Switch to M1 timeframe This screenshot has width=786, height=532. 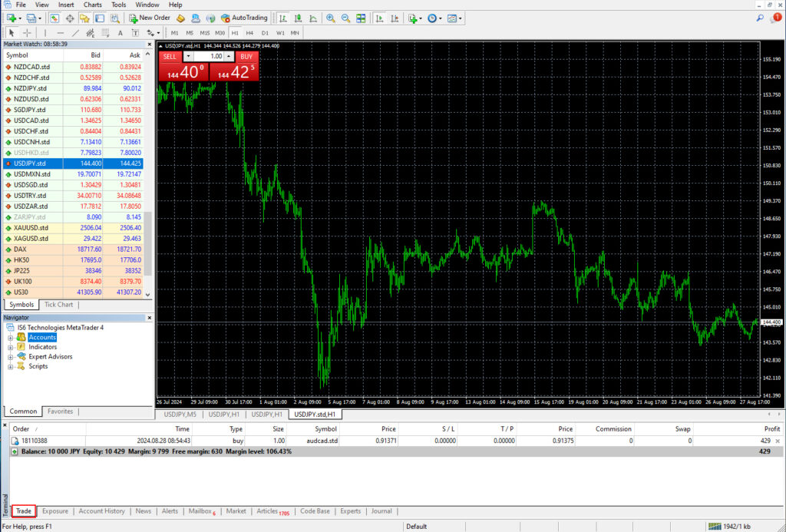click(174, 32)
